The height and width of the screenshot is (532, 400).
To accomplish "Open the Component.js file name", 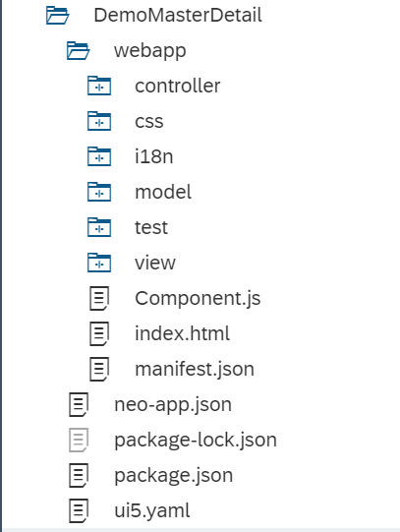I will click(198, 298).
